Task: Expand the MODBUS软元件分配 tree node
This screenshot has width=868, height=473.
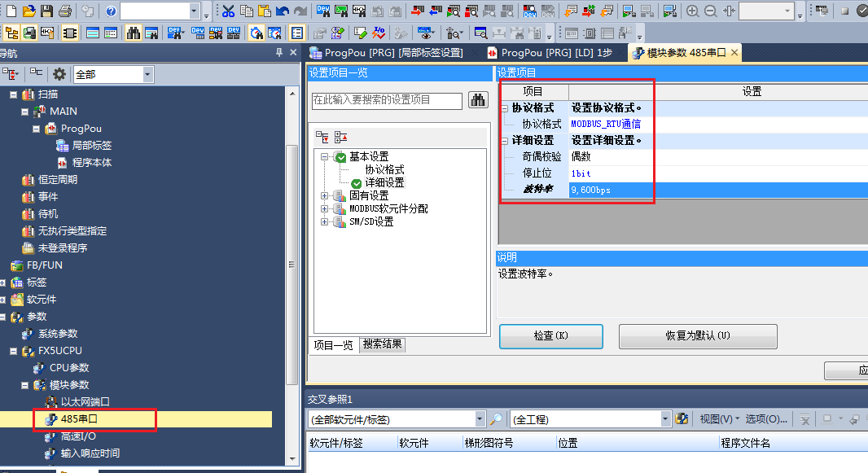Action: [326, 209]
